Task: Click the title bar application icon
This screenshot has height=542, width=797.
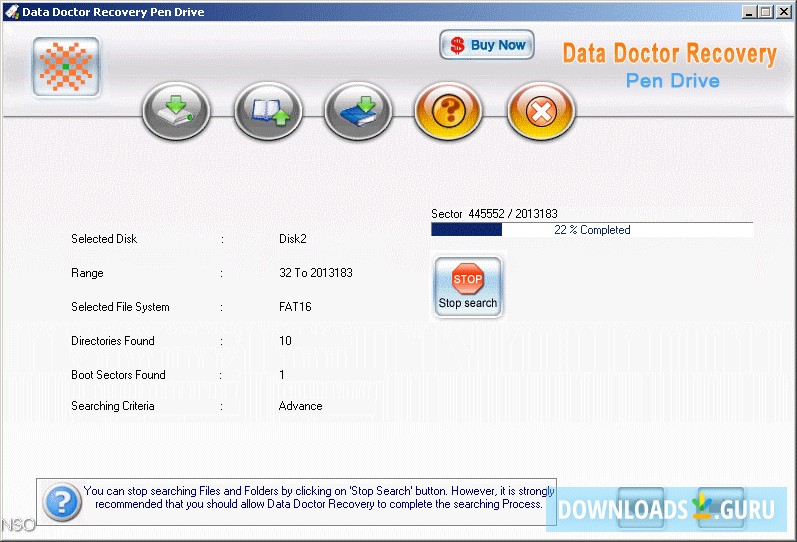Action: coord(11,11)
